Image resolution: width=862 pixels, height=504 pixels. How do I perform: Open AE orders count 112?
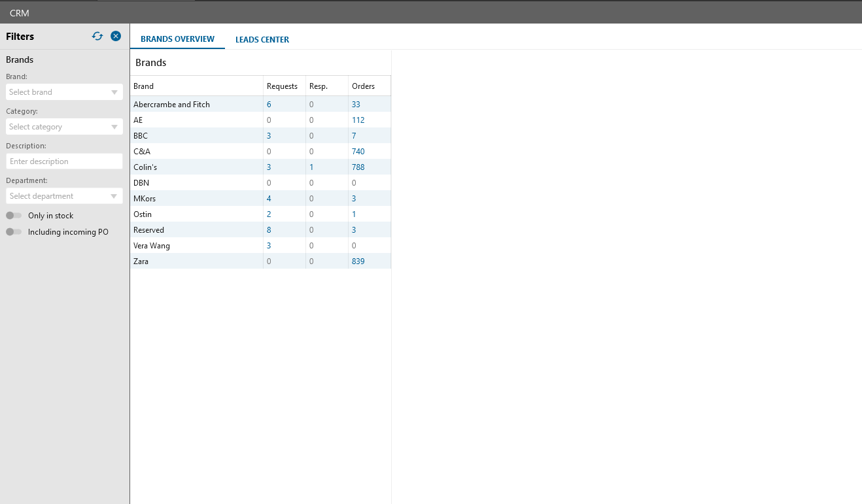pos(358,120)
